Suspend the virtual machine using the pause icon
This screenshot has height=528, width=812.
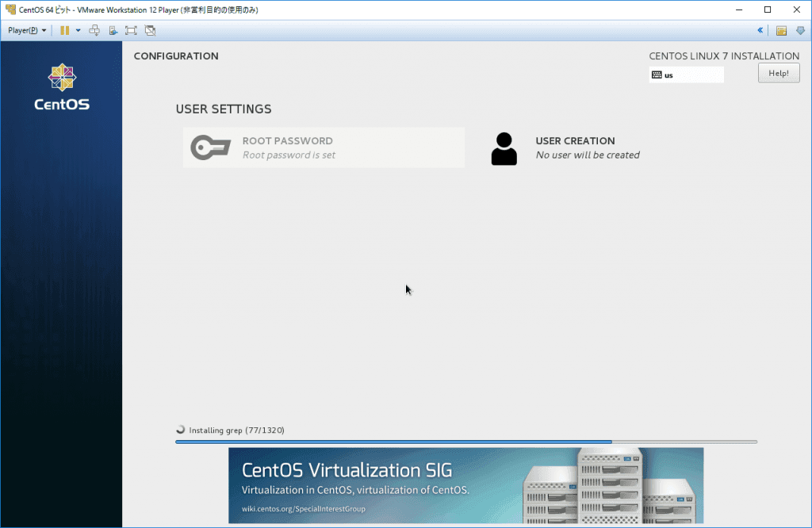(x=65, y=30)
